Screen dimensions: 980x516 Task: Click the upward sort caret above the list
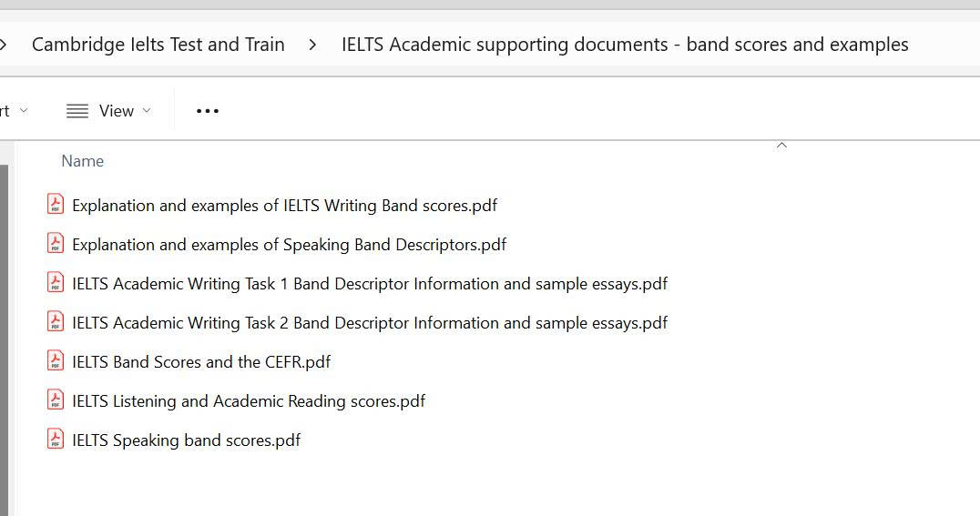781,146
